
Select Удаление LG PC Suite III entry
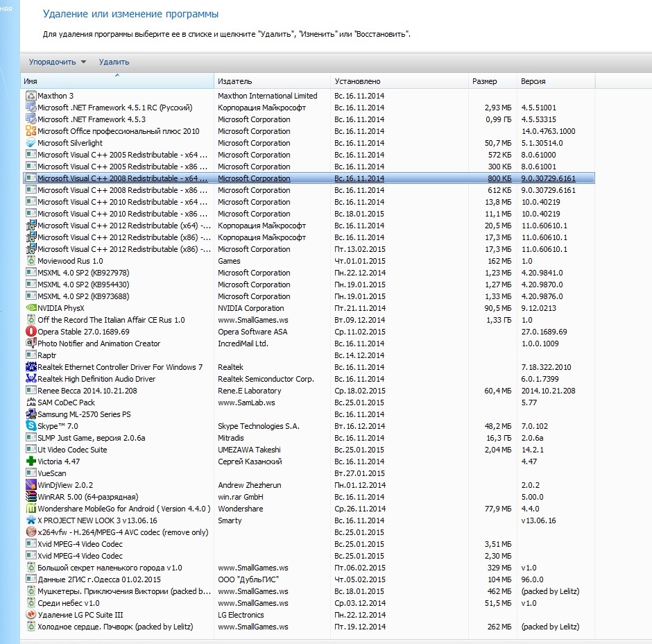point(80,615)
